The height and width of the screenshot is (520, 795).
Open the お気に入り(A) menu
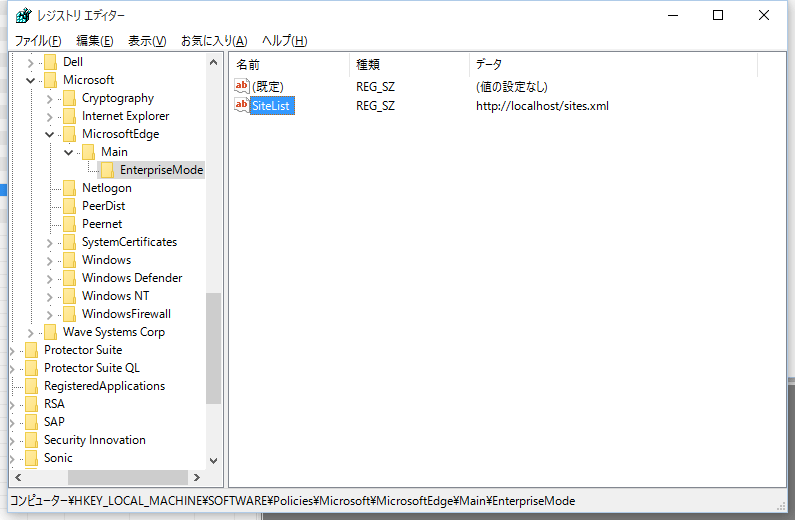(214, 41)
